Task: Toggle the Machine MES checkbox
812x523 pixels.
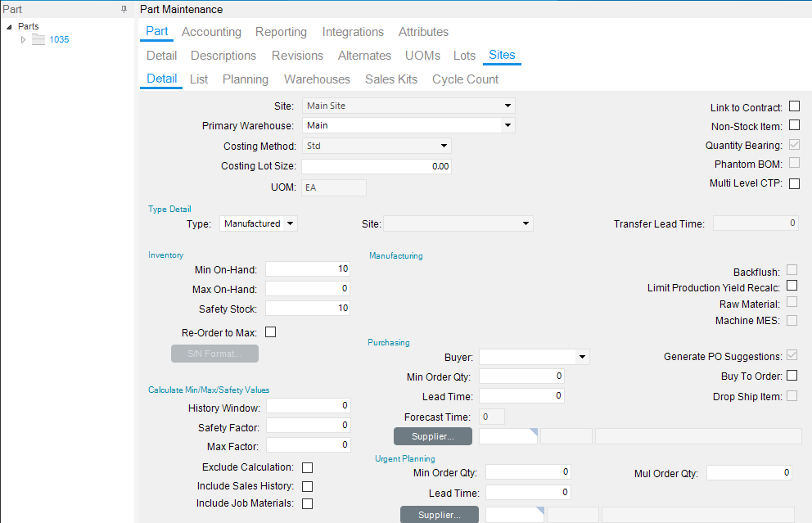Action: click(x=792, y=321)
